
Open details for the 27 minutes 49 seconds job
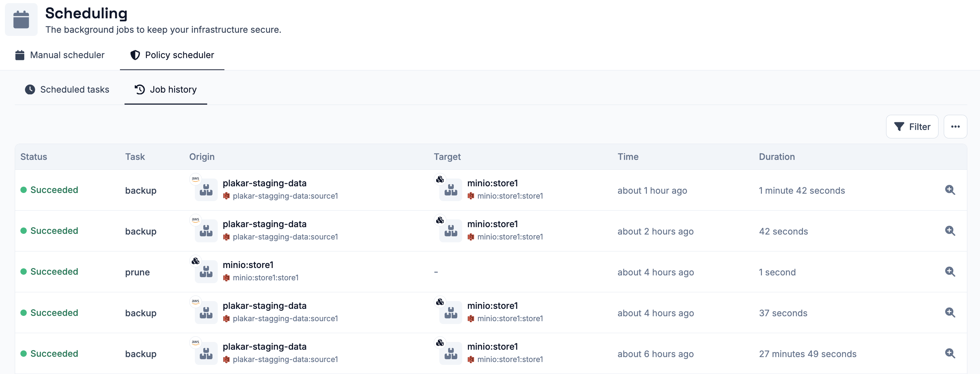(950, 354)
